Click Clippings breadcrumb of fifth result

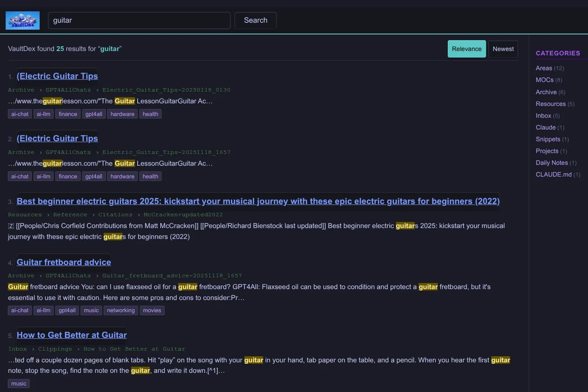point(55,349)
